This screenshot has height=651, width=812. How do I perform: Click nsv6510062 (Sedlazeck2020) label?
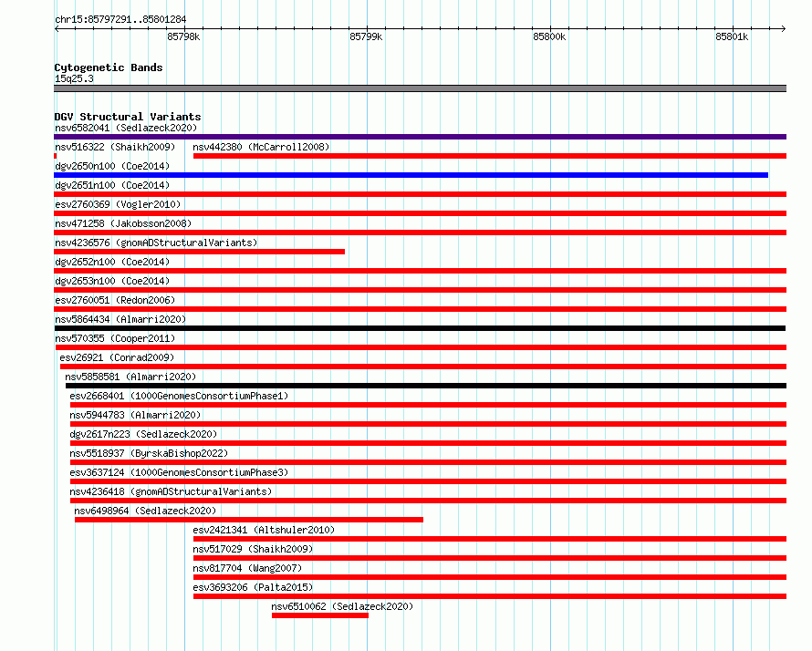(x=342, y=606)
